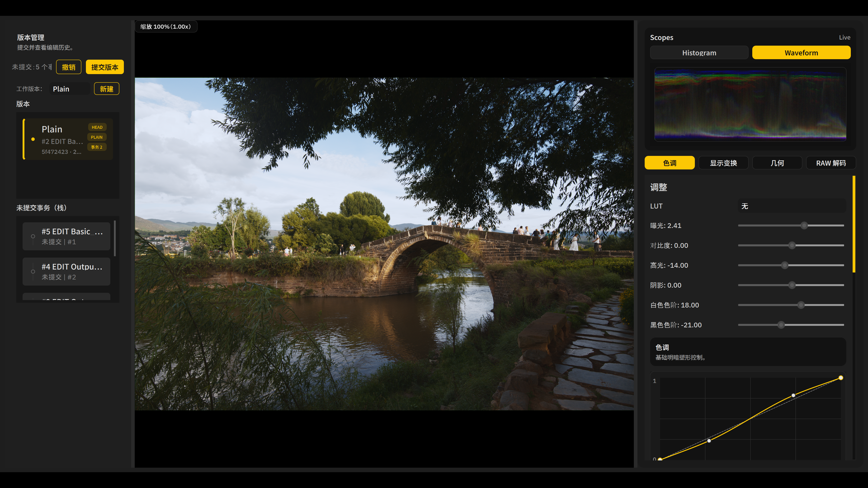Click the upper-middle tone curve control point
The width and height of the screenshot is (868, 488).
tap(793, 395)
